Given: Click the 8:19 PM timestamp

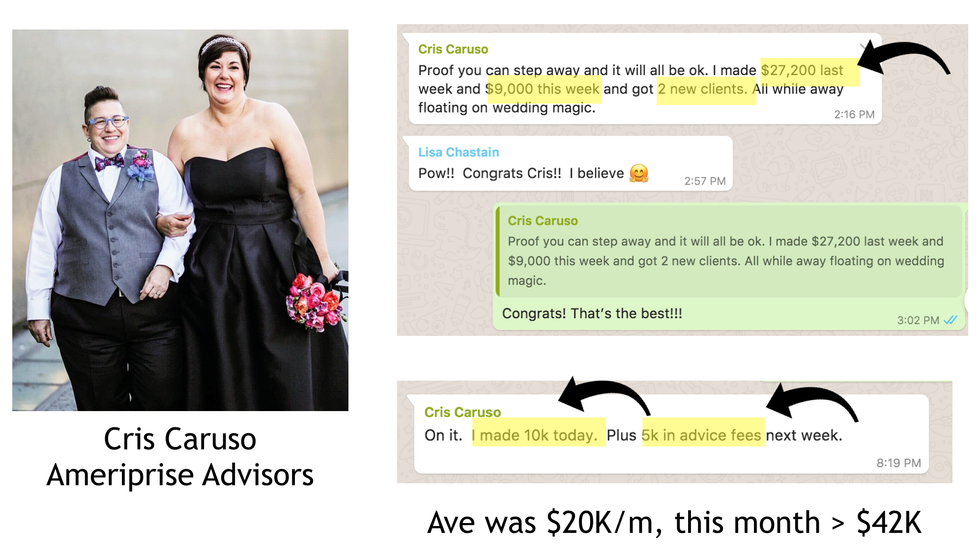Looking at the screenshot, I should (898, 463).
